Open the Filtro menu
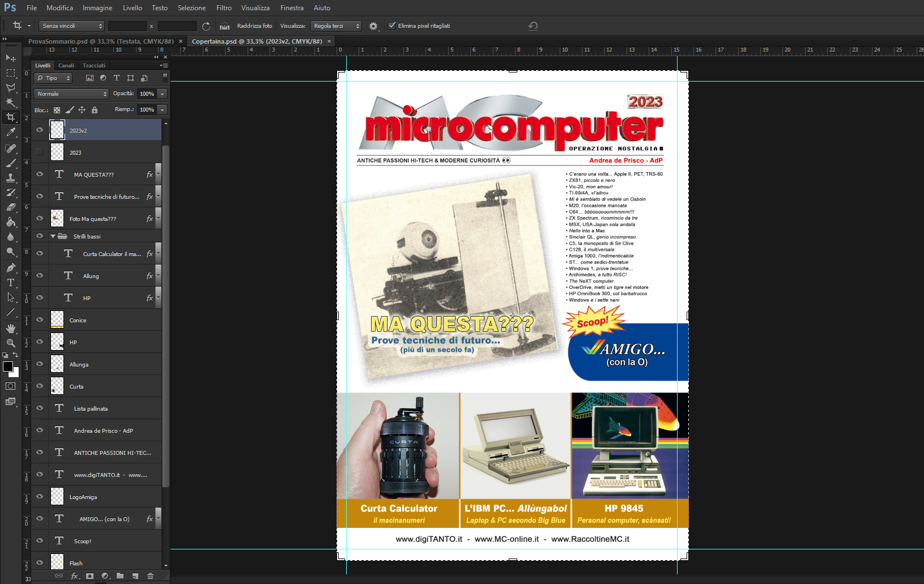The width and height of the screenshot is (924, 584). click(x=224, y=8)
